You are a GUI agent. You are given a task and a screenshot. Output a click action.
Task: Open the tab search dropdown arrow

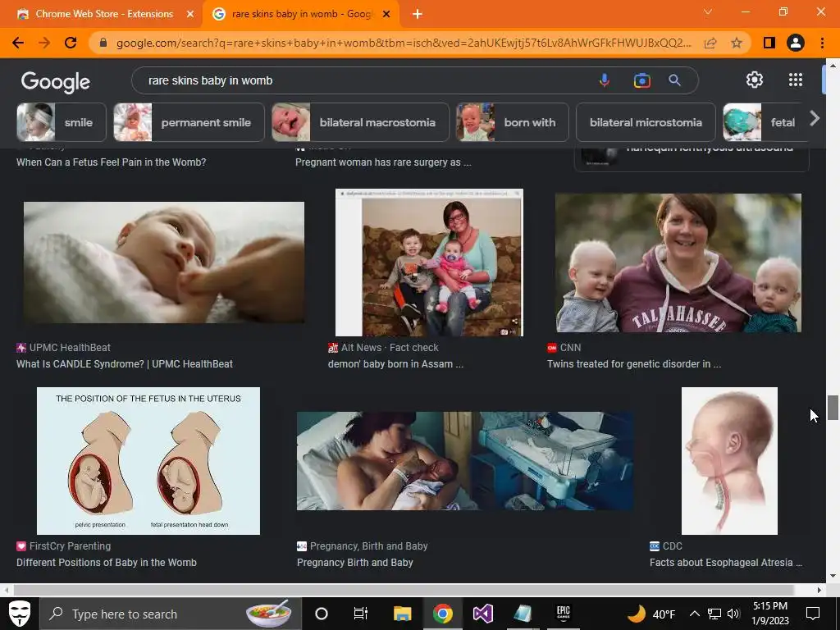(708, 11)
